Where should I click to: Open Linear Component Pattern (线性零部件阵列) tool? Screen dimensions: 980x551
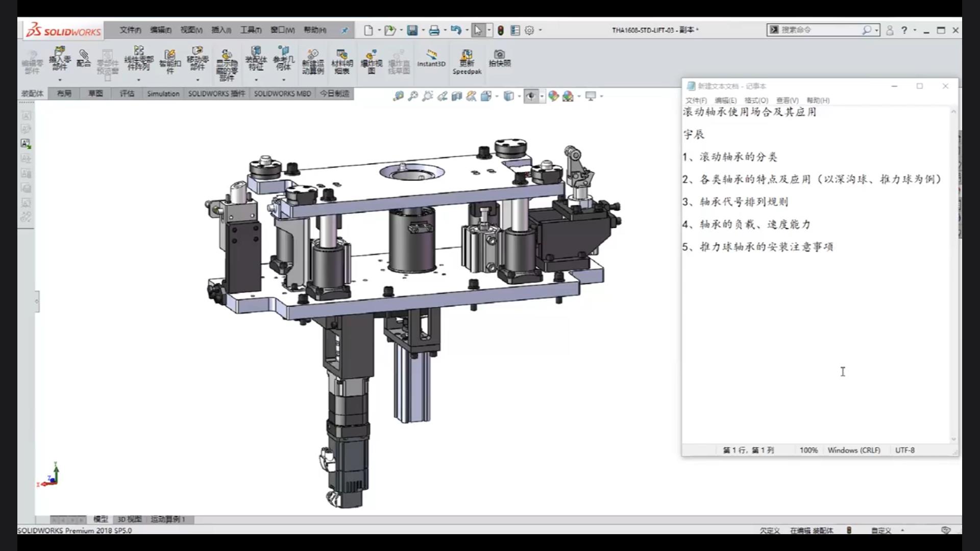click(138, 58)
